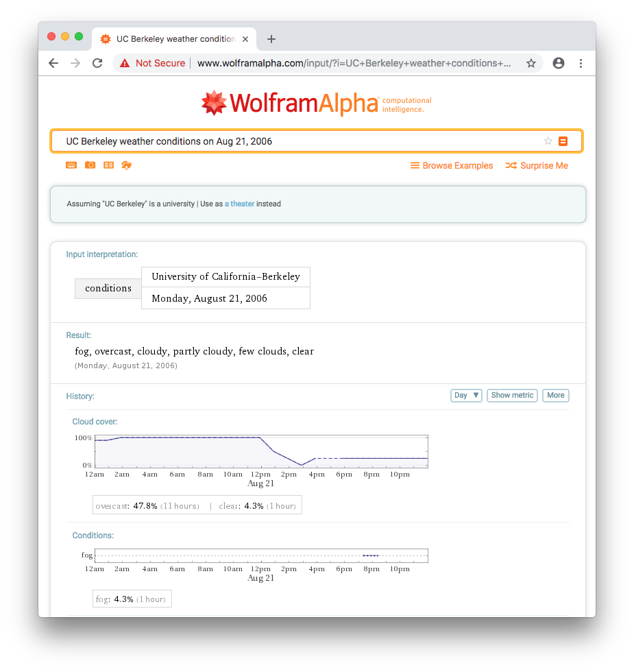Open file upload via the folder icon
The width and height of the screenshot is (634, 672).
pyautogui.click(x=126, y=165)
